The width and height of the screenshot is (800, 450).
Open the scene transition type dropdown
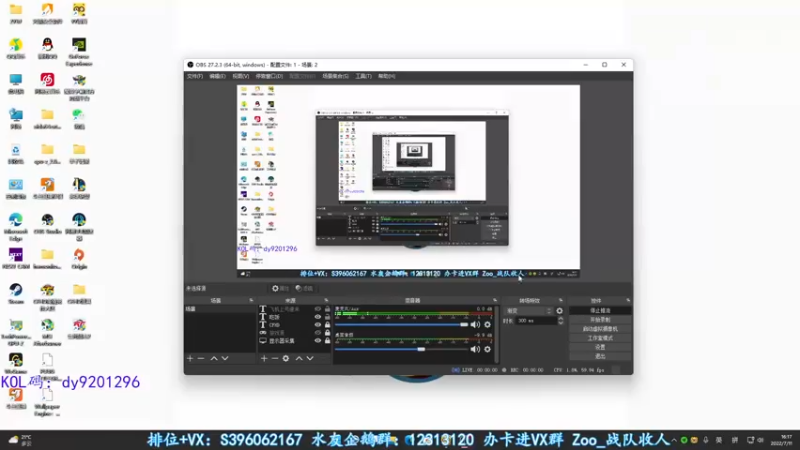pos(529,311)
